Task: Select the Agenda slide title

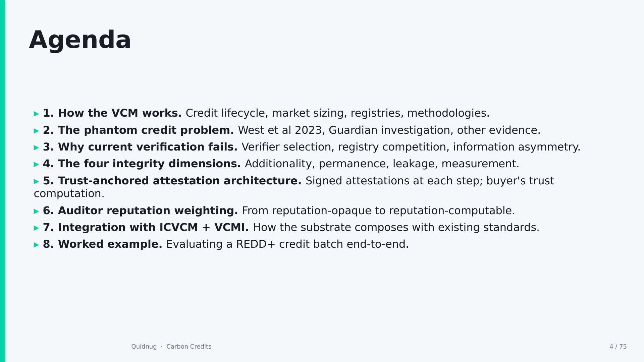Action: pos(80,40)
